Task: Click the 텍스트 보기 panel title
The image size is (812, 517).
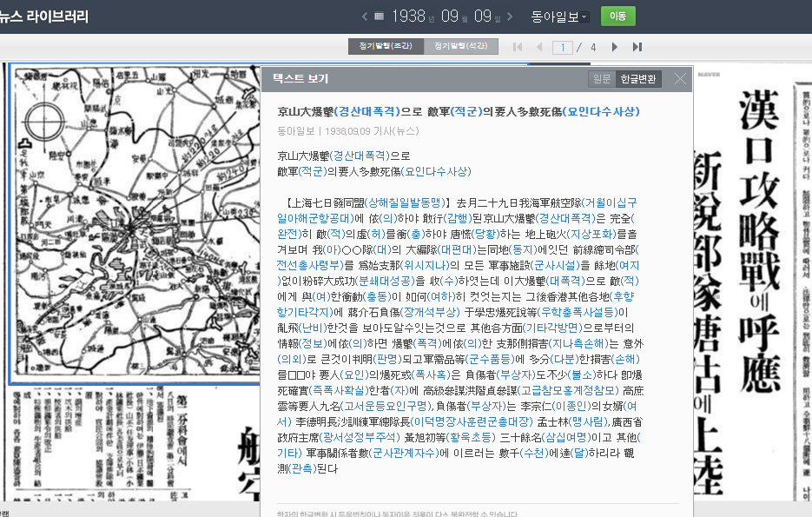Action: click(300, 79)
